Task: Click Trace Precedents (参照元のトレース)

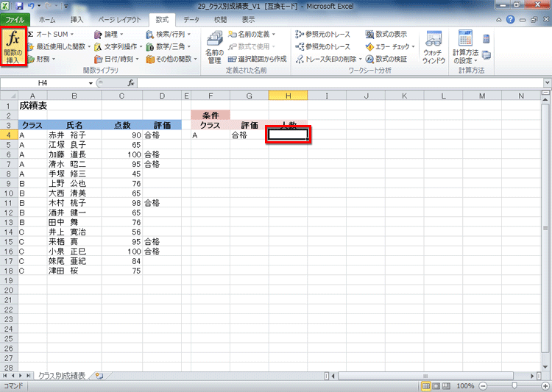Action: tap(323, 34)
